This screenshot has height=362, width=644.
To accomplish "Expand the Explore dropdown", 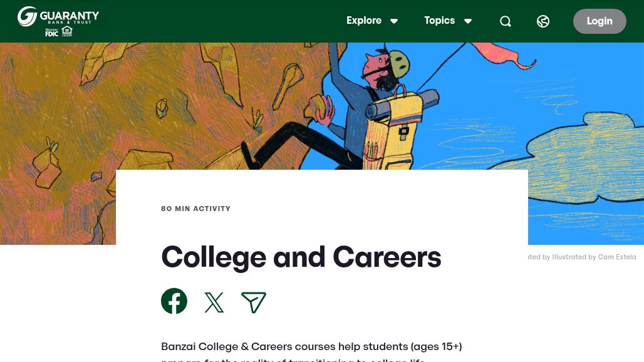I will coord(372,21).
